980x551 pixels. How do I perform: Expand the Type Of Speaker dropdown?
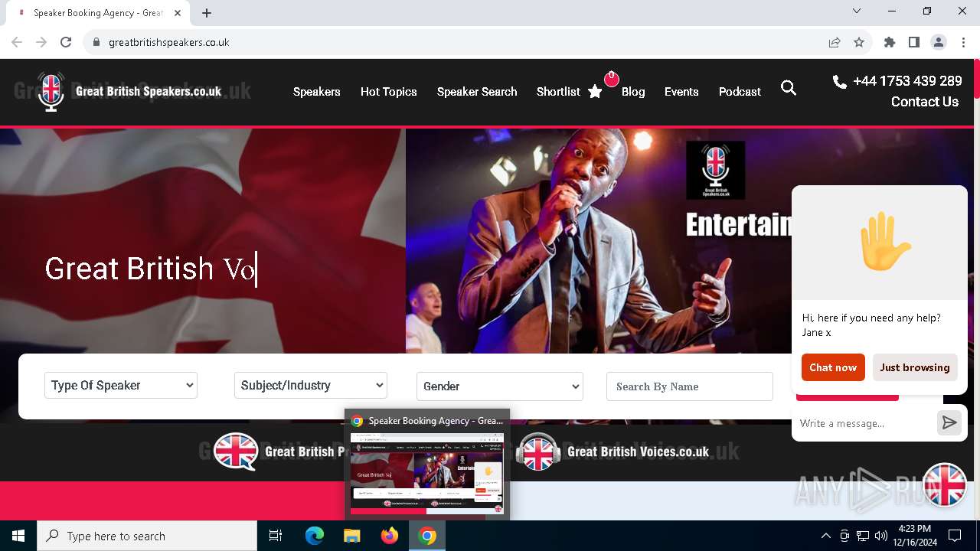(121, 386)
